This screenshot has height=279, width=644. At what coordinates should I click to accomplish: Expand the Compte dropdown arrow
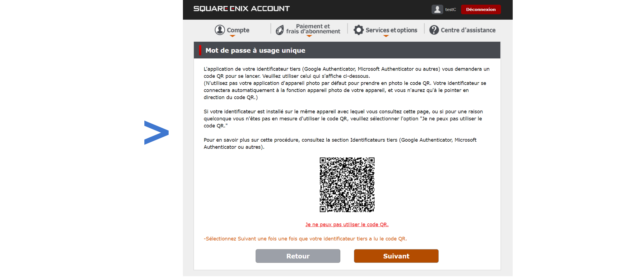232,36
